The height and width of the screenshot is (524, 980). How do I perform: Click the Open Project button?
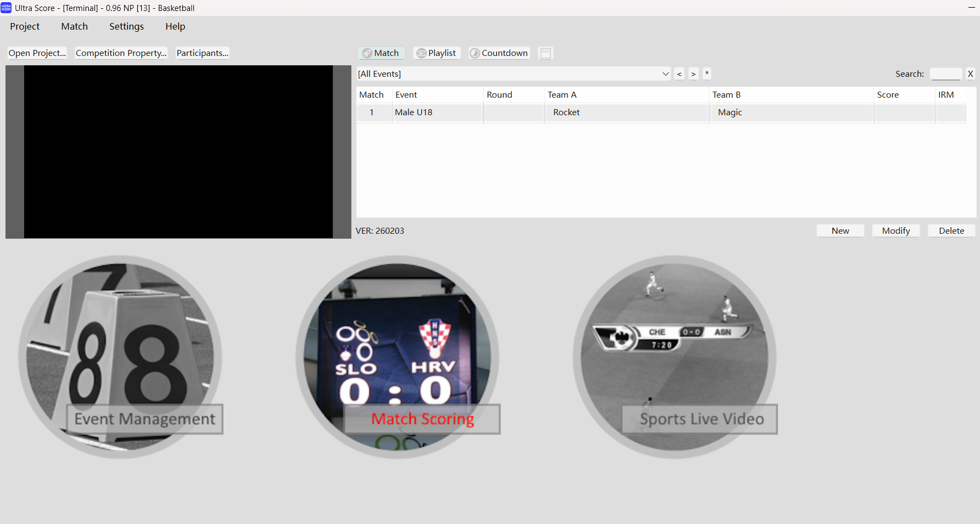(x=37, y=53)
